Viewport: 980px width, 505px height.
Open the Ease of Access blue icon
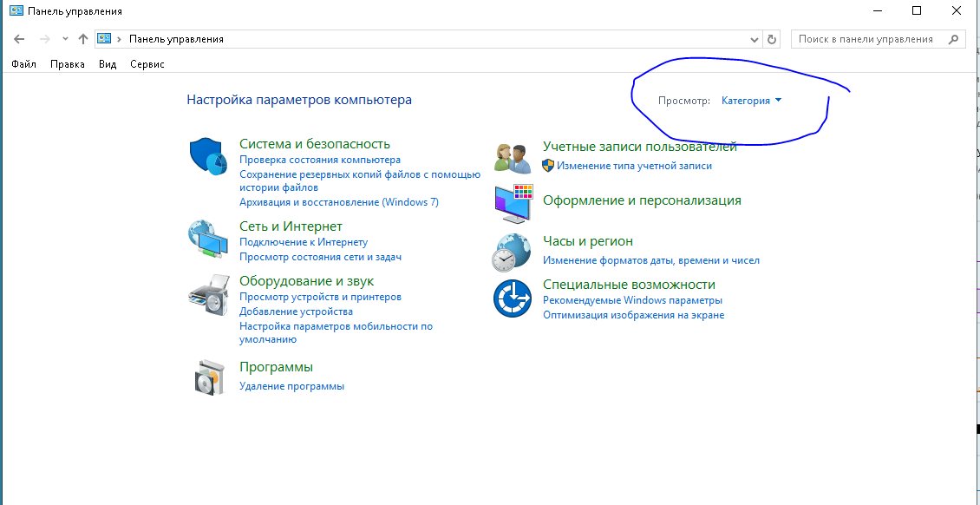513,298
